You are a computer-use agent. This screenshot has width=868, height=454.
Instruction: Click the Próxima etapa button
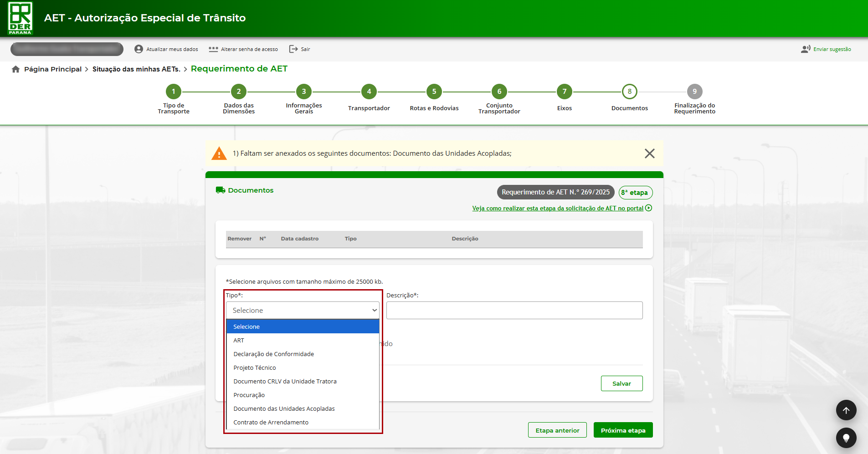pyautogui.click(x=623, y=430)
